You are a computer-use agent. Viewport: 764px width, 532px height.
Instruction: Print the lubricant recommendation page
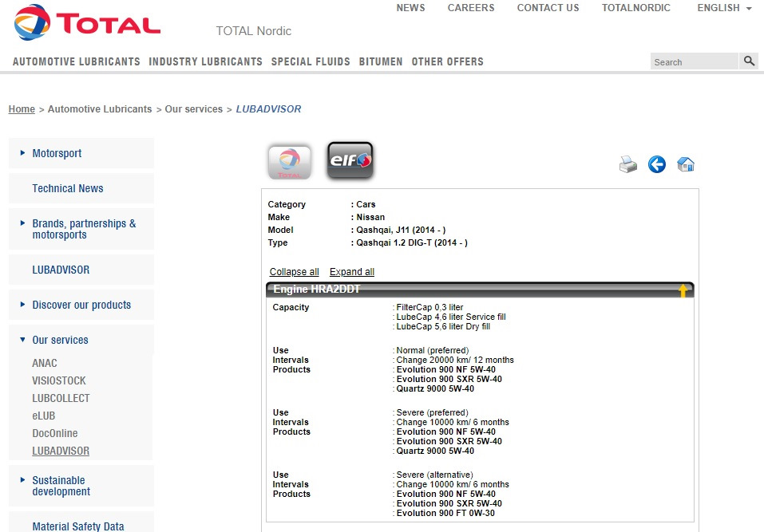coord(628,164)
